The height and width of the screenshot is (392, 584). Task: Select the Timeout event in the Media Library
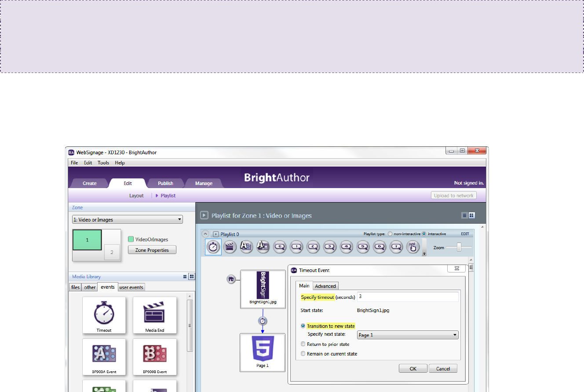[x=104, y=316]
